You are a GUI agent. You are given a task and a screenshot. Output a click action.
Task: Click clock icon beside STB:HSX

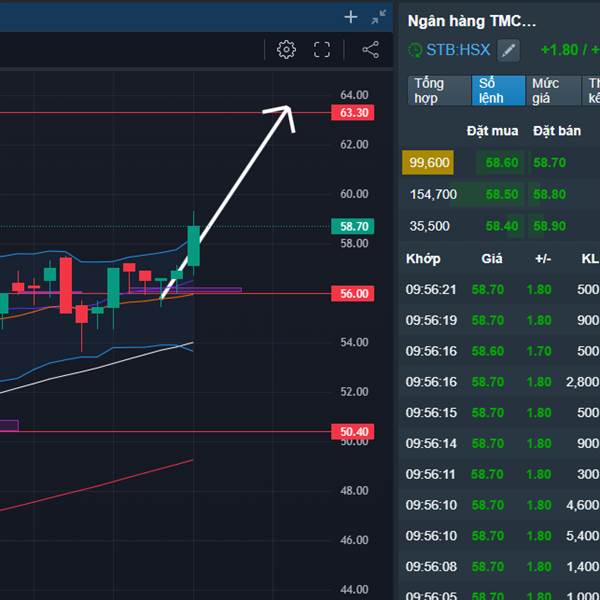415,50
